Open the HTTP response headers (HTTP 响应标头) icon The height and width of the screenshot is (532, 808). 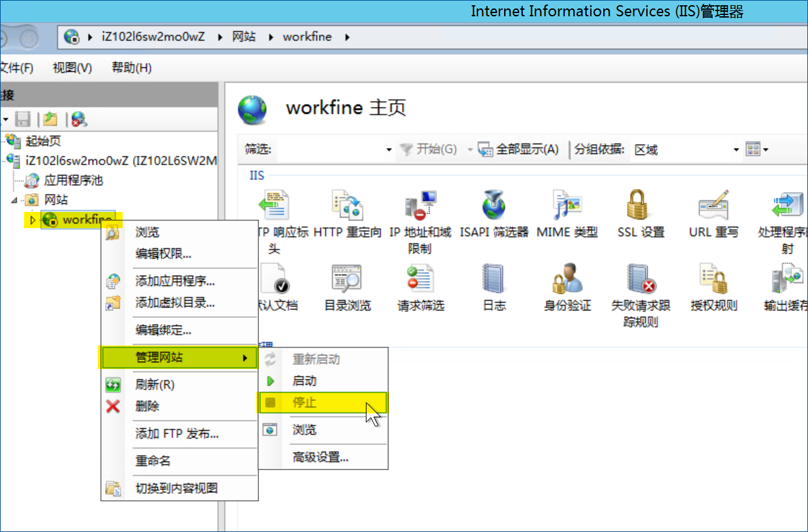(x=275, y=205)
